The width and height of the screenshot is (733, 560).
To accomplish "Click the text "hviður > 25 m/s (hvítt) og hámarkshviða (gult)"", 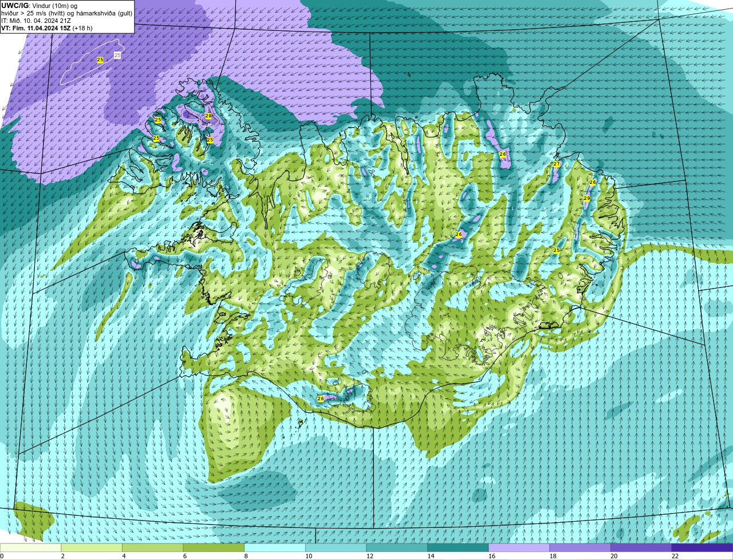I will click(66, 13).
